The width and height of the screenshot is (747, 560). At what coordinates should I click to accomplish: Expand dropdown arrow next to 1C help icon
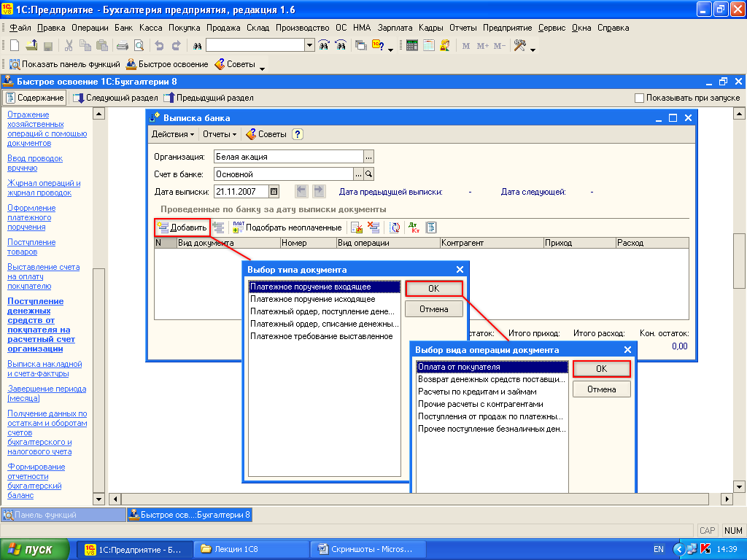(391, 49)
